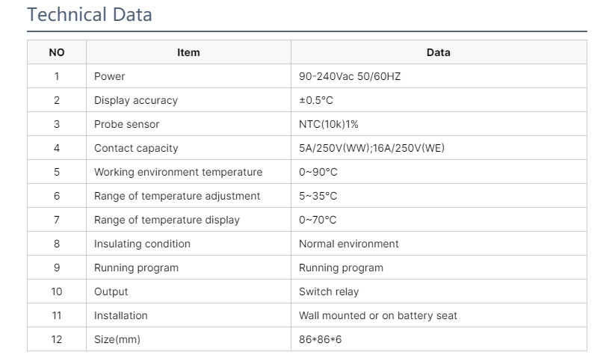Select Range of temperature display label

167,220
